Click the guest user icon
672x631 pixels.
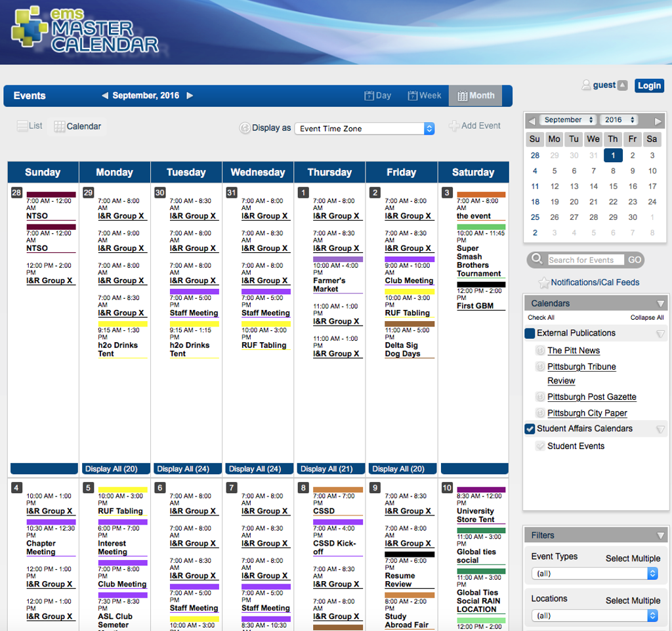(586, 84)
